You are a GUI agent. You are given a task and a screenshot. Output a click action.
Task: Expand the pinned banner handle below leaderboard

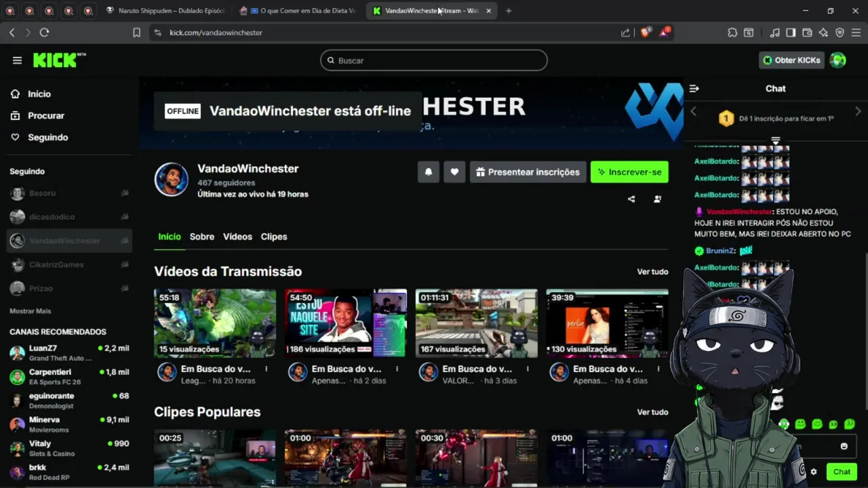776,140
